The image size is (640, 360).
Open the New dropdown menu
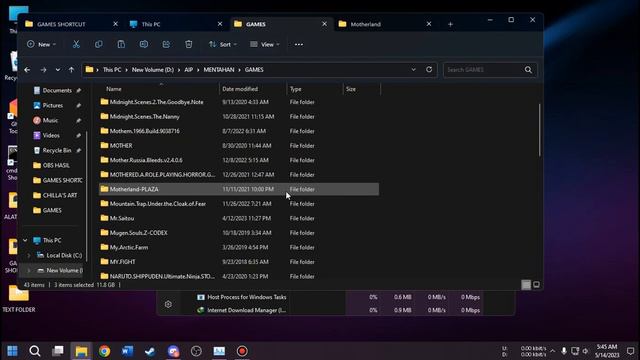pos(42,44)
